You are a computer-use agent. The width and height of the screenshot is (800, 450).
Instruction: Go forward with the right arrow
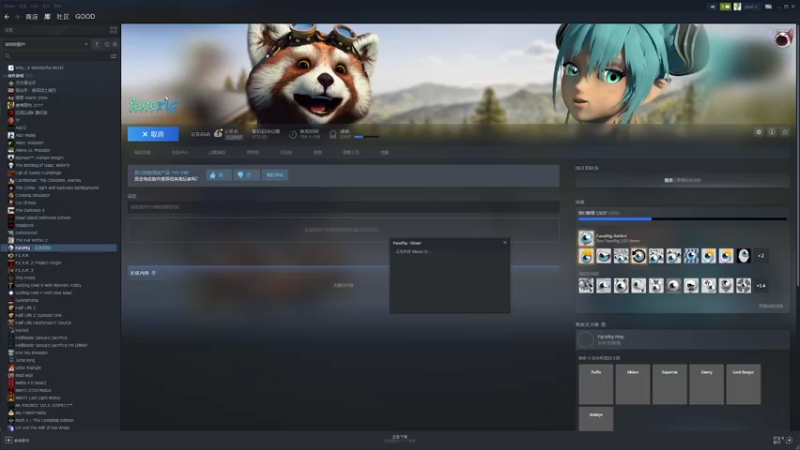click(17, 17)
